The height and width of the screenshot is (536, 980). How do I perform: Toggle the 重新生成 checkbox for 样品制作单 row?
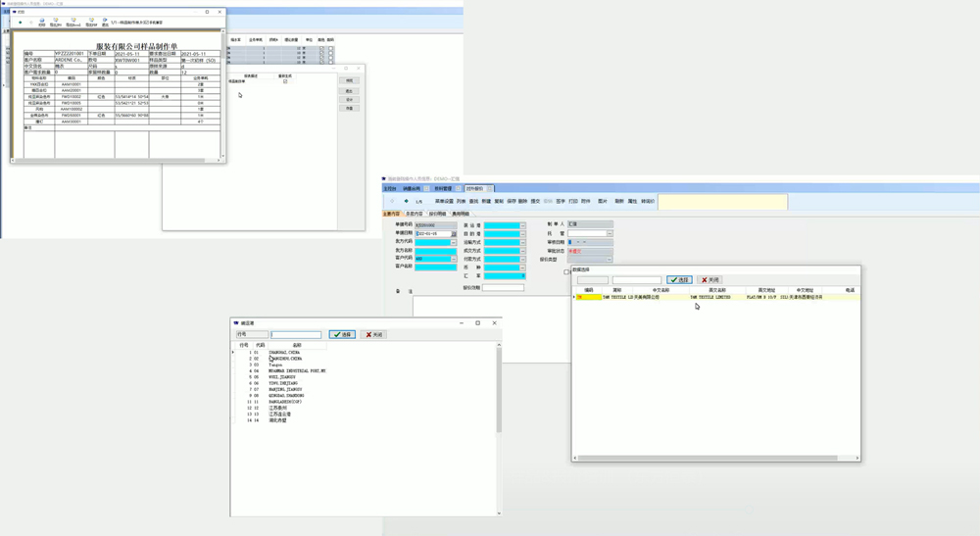285,81
